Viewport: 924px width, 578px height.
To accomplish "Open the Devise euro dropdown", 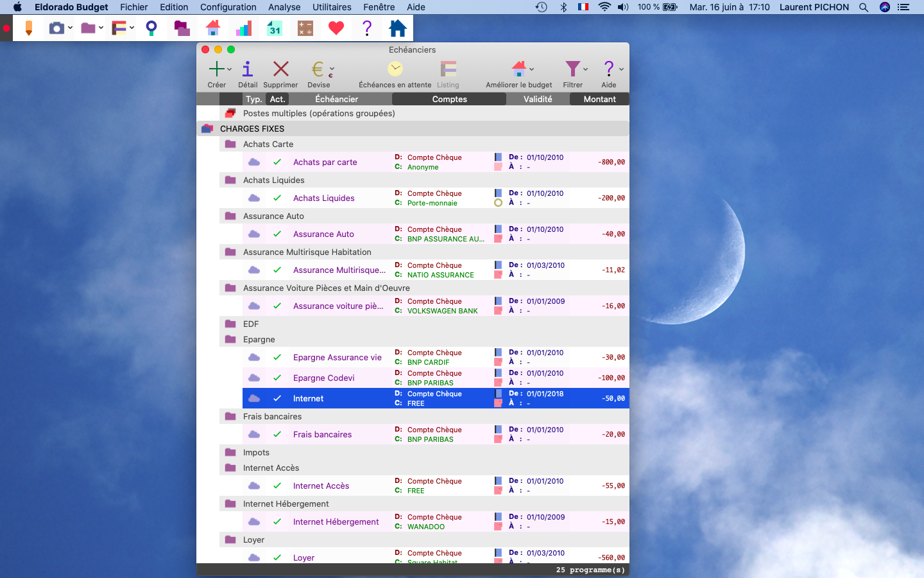I will click(322, 69).
